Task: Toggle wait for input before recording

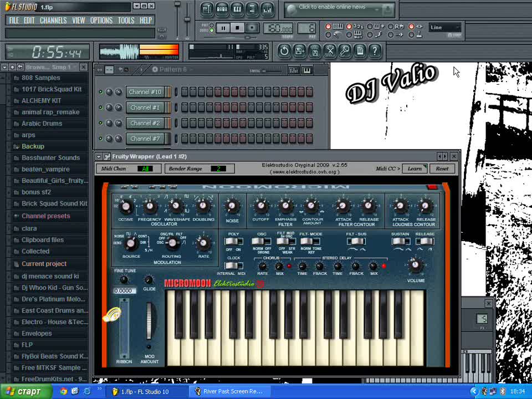Action: (x=349, y=34)
